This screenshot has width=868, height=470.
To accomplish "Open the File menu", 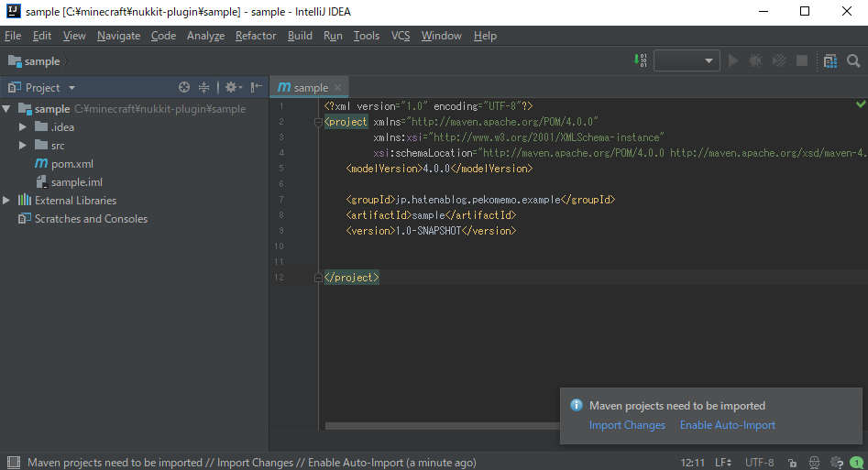I will coord(13,36).
